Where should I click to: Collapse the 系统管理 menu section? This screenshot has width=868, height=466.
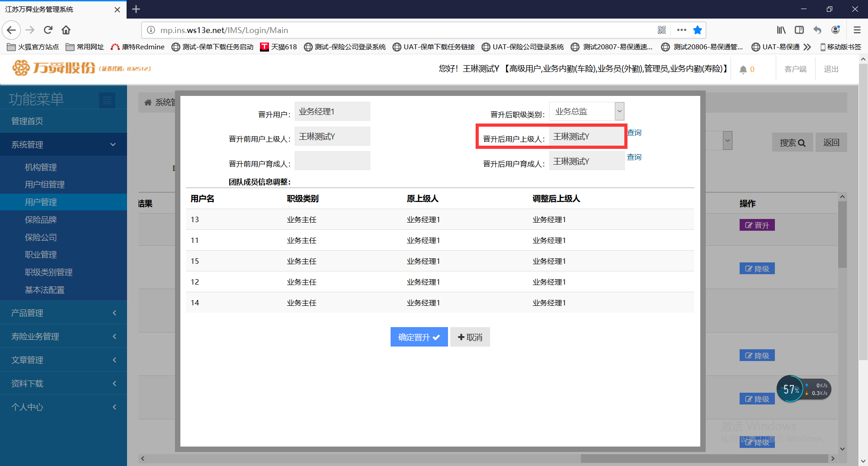pyautogui.click(x=63, y=145)
